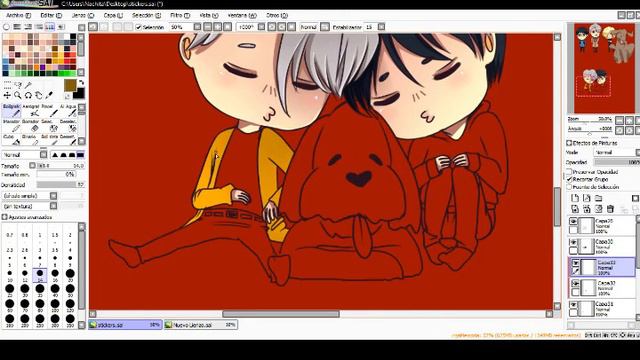Open the rotation angle dropdown
The height and width of the screenshot is (360, 640).
coord(261,27)
